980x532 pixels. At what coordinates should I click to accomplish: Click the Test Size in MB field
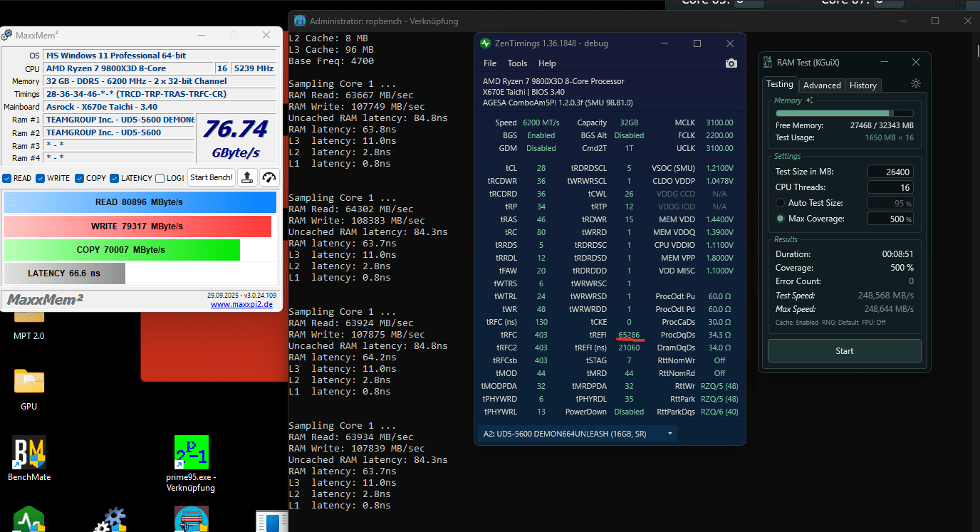pyautogui.click(x=890, y=172)
